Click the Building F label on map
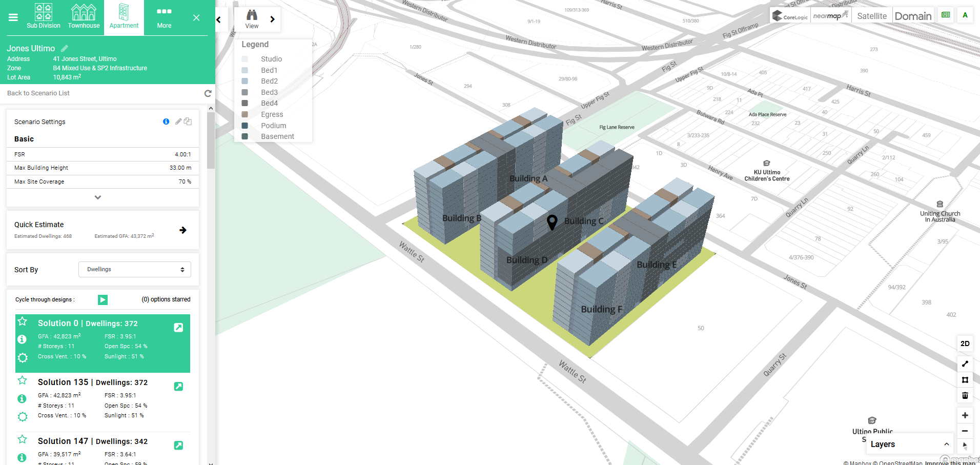The width and height of the screenshot is (980, 465). point(602,310)
